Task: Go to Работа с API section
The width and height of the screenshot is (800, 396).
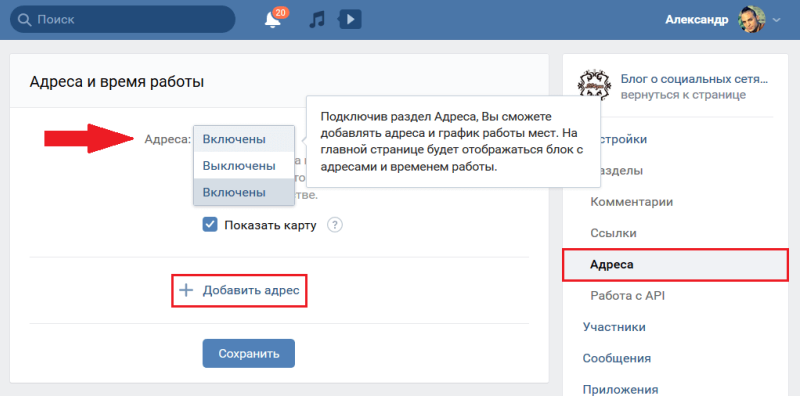Action: click(x=628, y=296)
